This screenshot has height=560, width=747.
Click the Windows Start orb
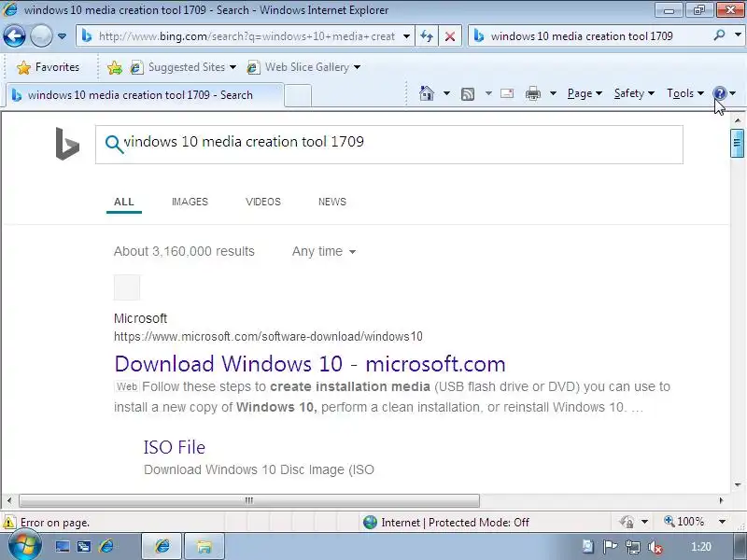point(24,546)
